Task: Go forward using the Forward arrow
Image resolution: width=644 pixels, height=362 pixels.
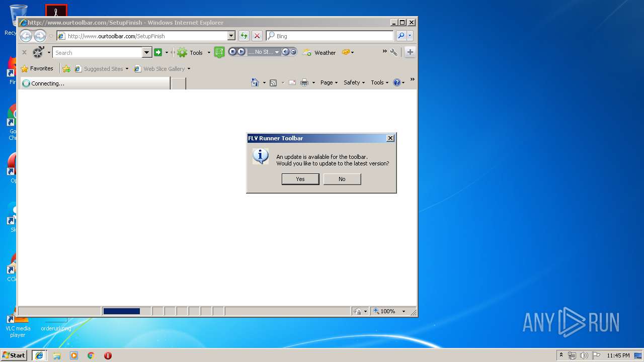Action: [x=40, y=36]
